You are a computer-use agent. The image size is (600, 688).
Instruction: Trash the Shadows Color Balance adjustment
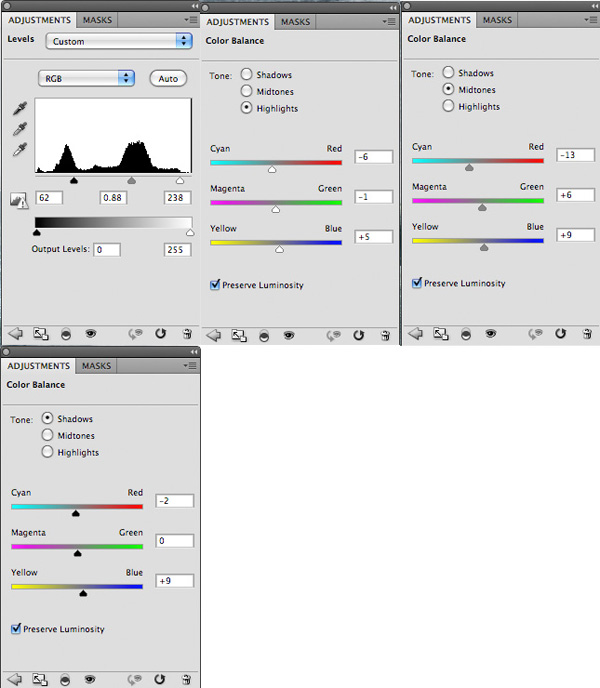pos(186,680)
